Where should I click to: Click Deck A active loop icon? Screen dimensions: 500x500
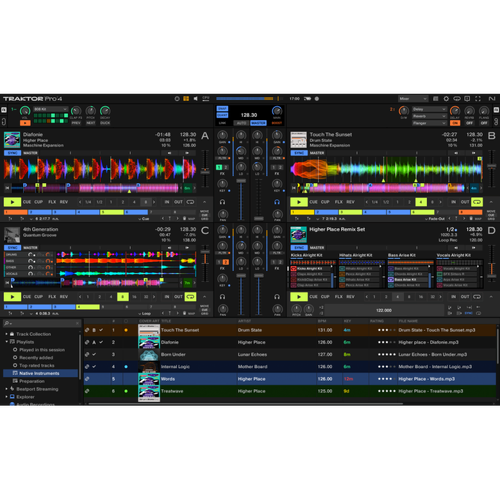(x=190, y=202)
